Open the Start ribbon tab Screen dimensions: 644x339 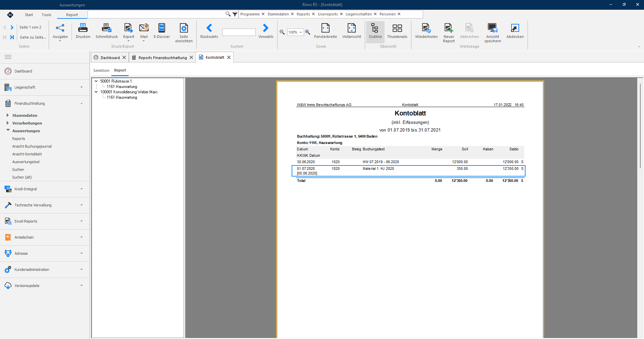click(x=29, y=15)
